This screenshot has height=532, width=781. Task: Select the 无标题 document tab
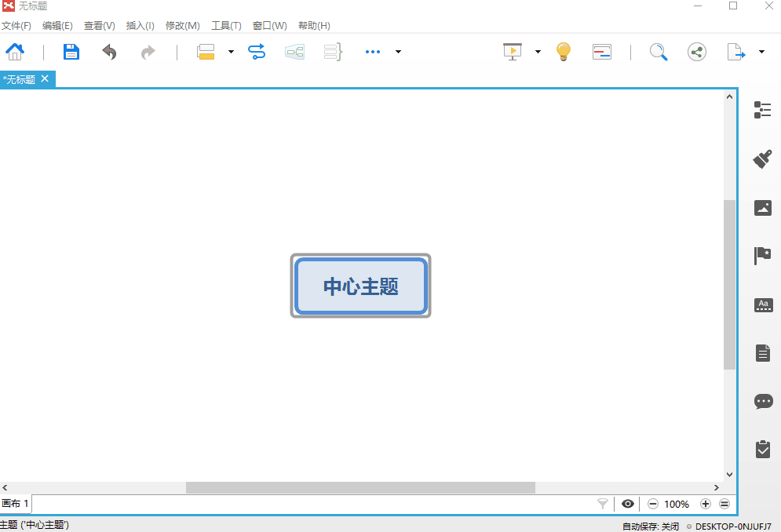click(20, 78)
